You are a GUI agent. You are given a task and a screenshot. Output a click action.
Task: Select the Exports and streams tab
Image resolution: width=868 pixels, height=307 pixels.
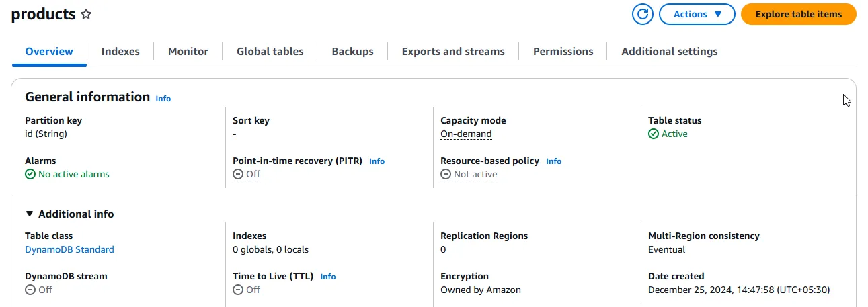(453, 51)
